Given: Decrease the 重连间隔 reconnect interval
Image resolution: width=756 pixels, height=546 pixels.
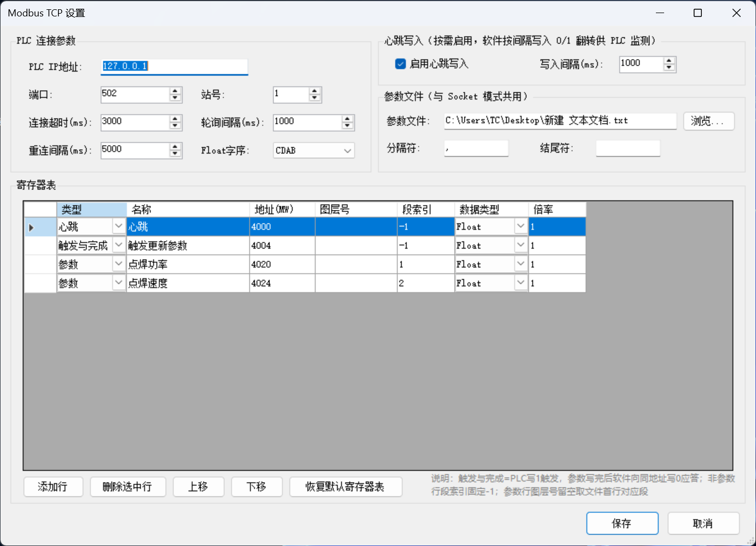Looking at the screenshot, I should click(175, 154).
